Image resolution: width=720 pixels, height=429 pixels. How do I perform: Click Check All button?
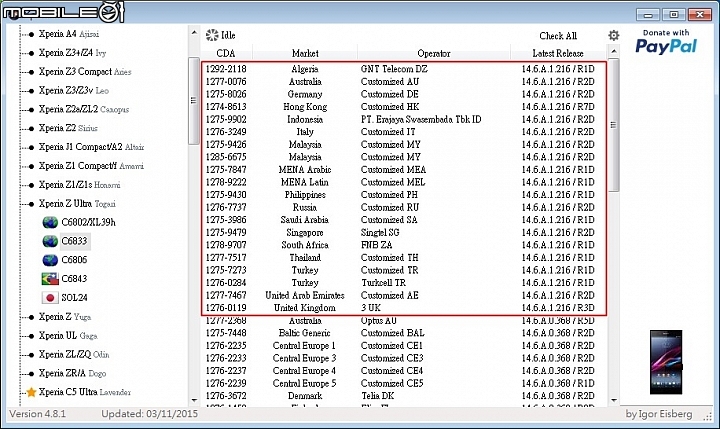558,36
